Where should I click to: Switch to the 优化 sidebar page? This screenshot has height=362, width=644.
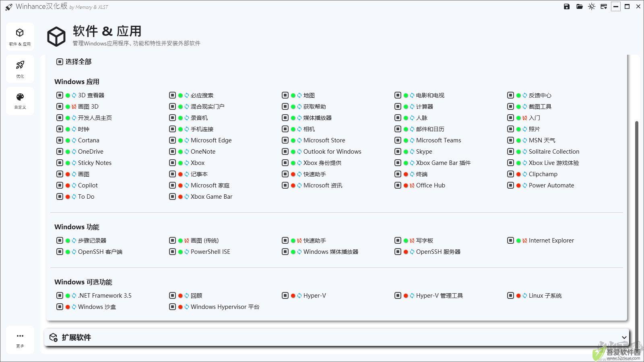pyautogui.click(x=20, y=69)
